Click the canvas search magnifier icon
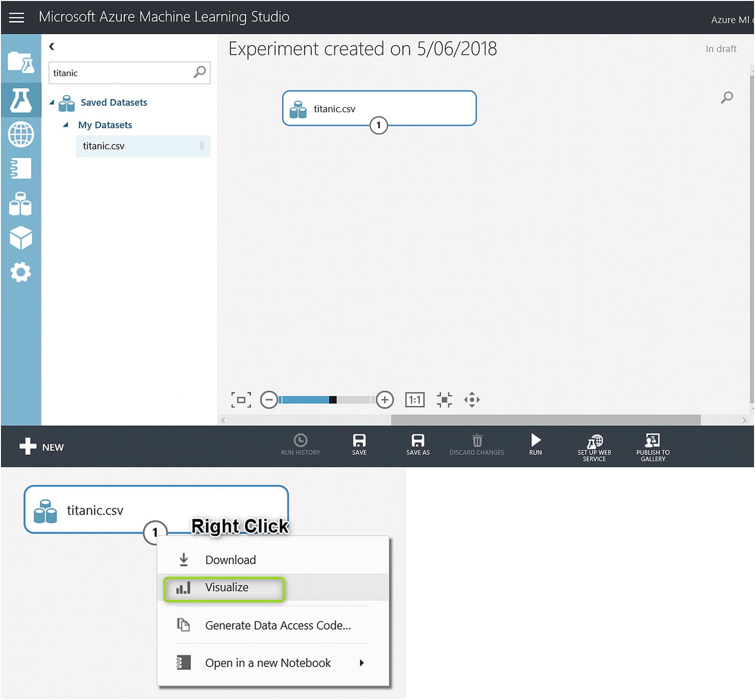This screenshot has height=700, width=755. [x=727, y=97]
